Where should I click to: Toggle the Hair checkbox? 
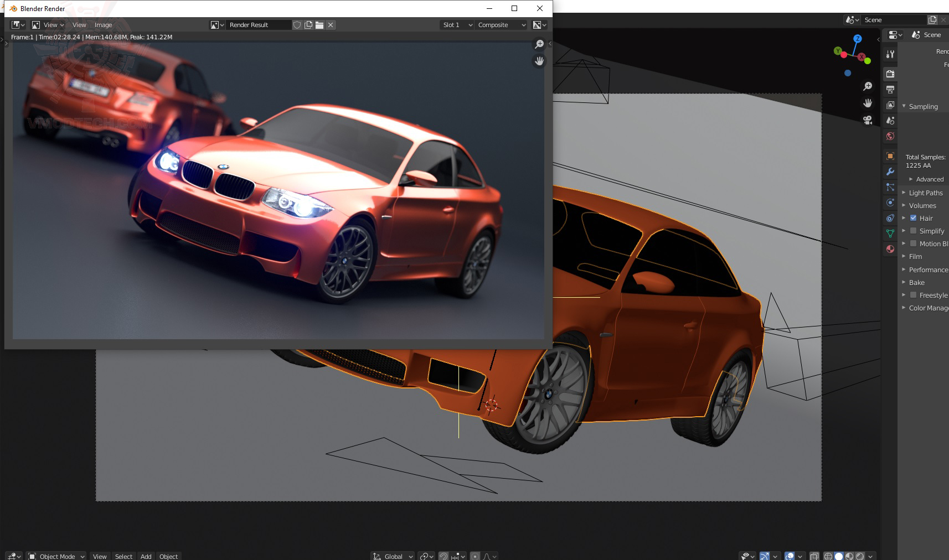[x=914, y=218]
